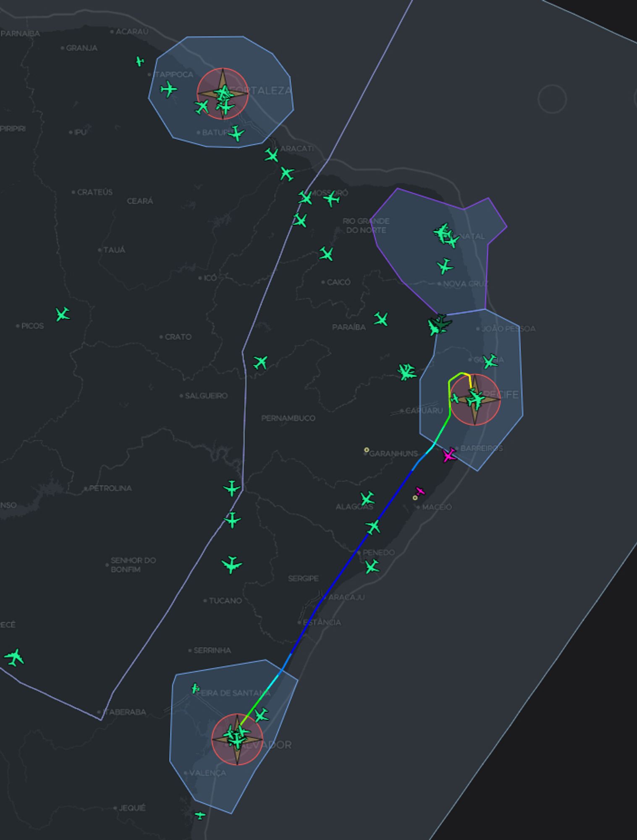Click the Valença city label
Screen dimensions: 637x840
coord(207,773)
